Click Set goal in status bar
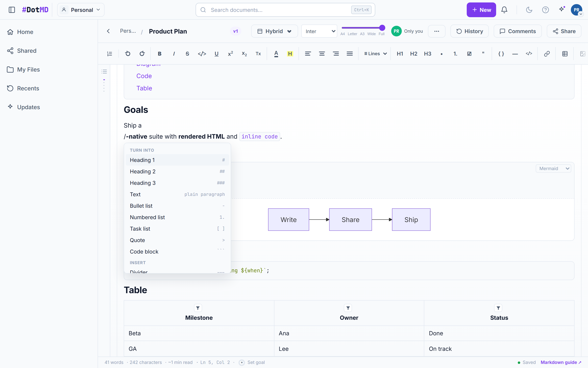 (x=252, y=362)
